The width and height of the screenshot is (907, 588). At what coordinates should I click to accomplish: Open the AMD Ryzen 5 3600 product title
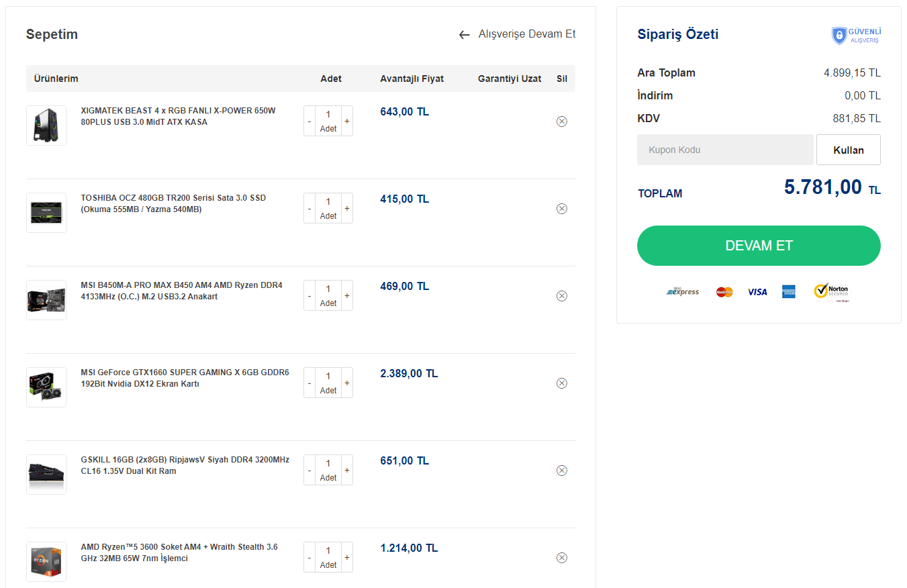click(x=179, y=552)
